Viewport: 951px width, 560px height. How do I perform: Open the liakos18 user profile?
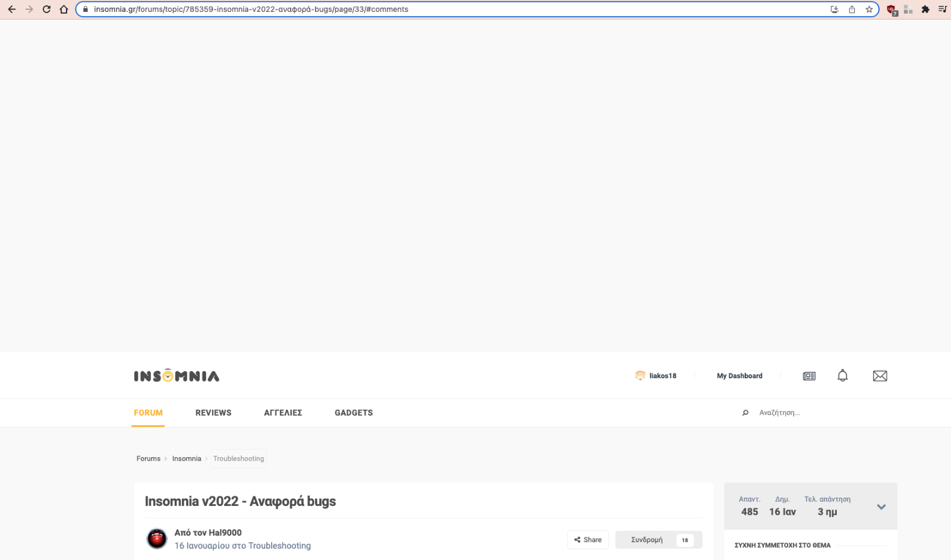663,376
